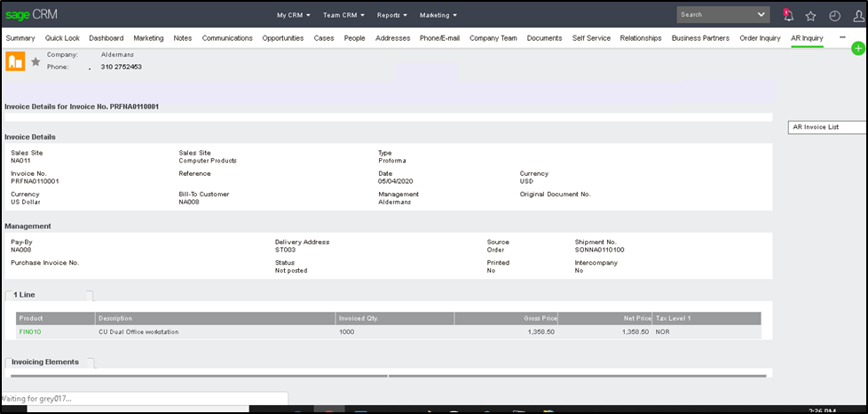868x414 pixels.
Task: Expand the search type dropdown arrow
Action: point(761,14)
